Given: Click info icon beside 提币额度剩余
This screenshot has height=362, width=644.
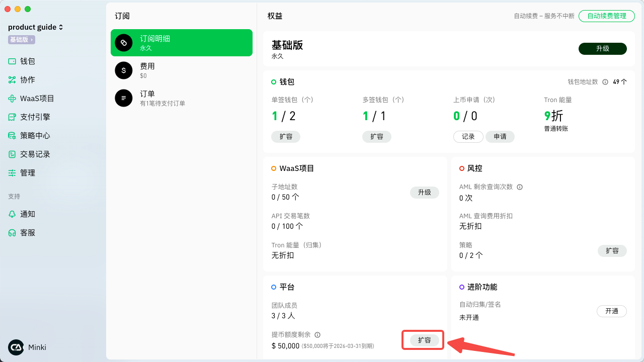Looking at the screenshot, I should coord(317,335).
